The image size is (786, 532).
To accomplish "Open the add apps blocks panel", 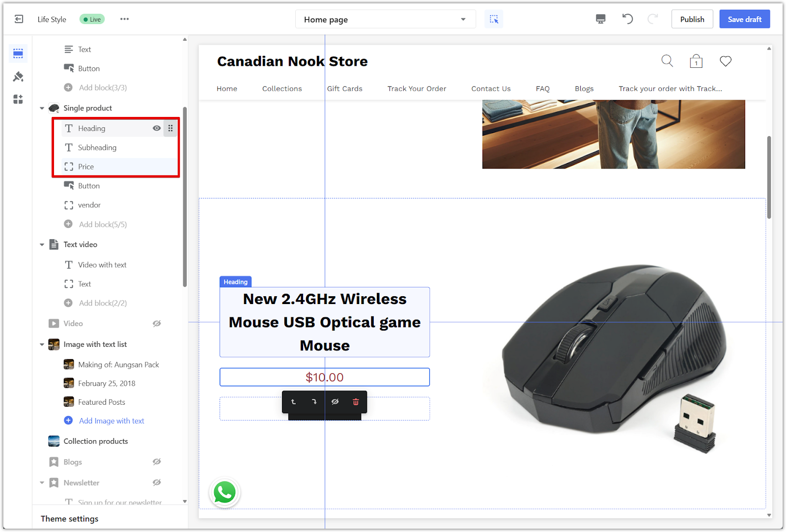I will (x=18, y=99).
